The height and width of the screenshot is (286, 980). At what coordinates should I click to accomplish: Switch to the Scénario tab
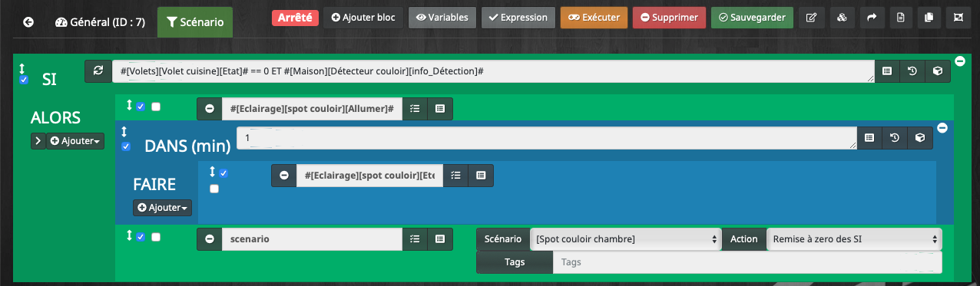click(195, 22)
